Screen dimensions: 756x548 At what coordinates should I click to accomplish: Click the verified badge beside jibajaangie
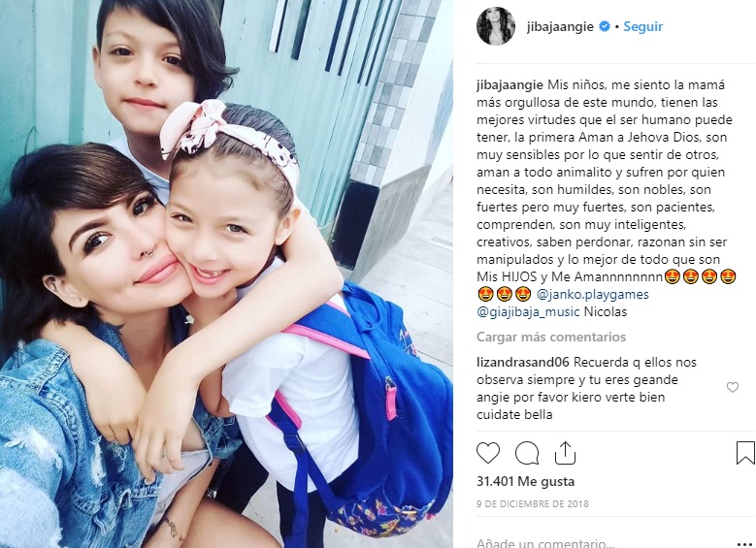point(605,26)
